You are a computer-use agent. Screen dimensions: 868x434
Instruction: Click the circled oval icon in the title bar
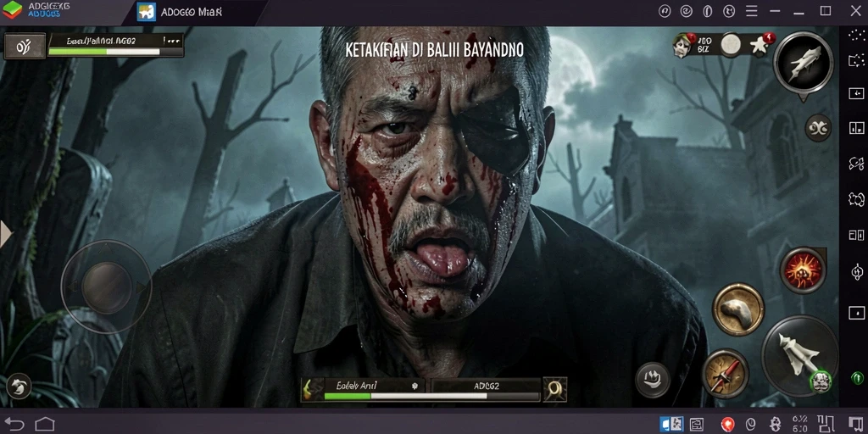pos(708,11)
